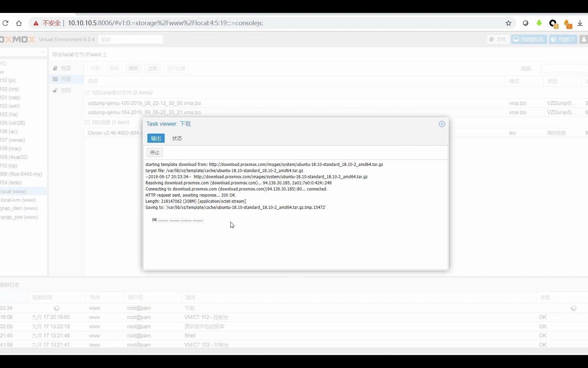Open the 权限 storage section
The image size is (588, 368).
(x=66, y=90)
